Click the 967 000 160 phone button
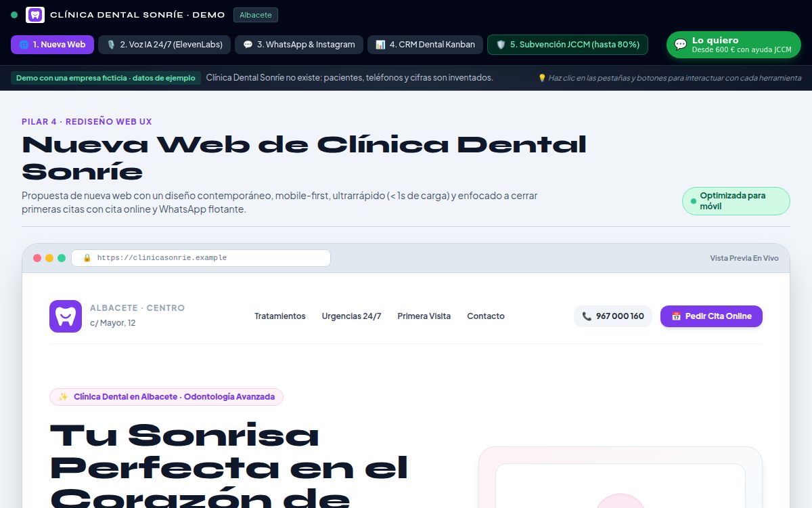Viewport: 812px width, 508px height. pyautogui.click(x=613, y=316)
